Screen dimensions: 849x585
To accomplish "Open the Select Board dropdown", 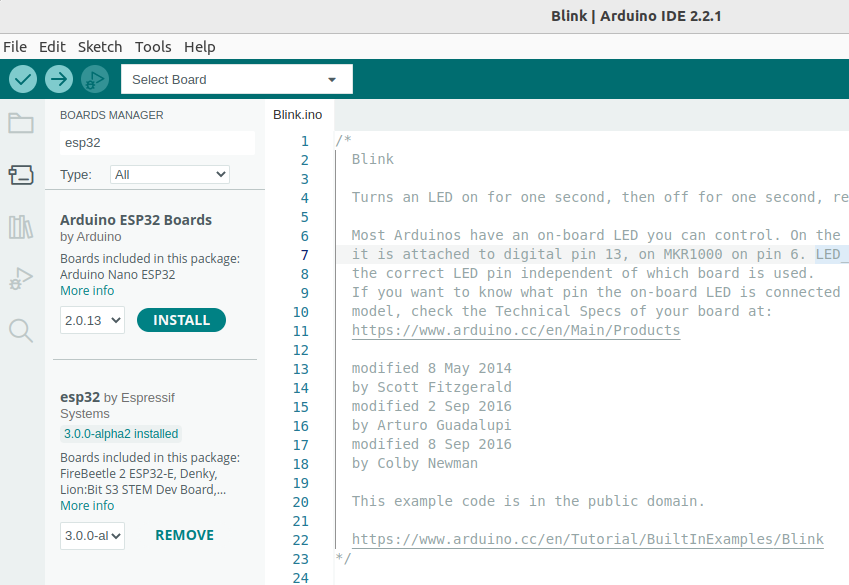I will coord(237,79).
